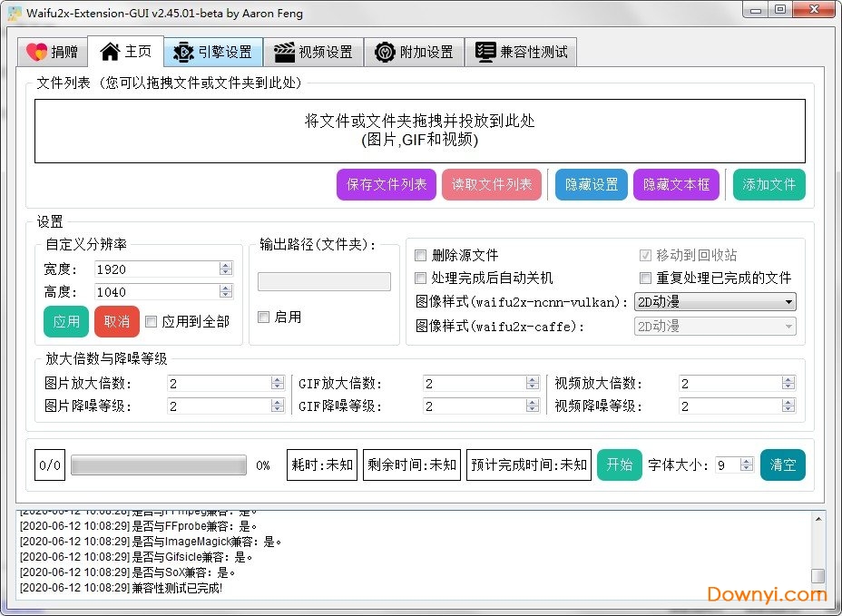Check 处理完成后自动关机 auto shutdown option
The image size is (842, 616).
pos(420,278)
